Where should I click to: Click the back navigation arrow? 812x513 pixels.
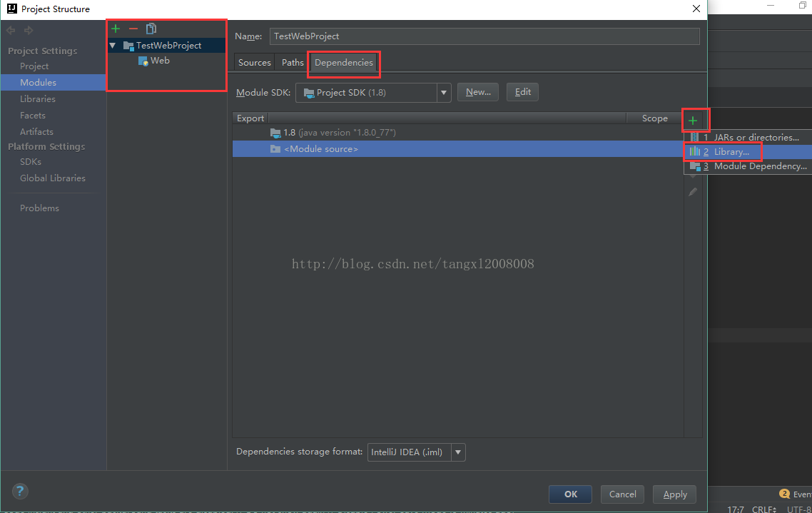coord(11,31)
